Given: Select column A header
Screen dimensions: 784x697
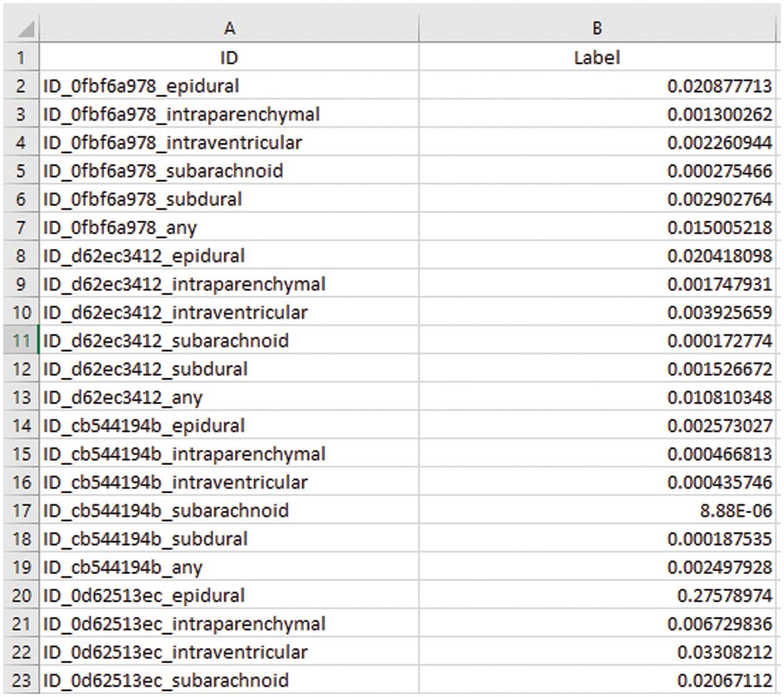Looking at the screenshot, I should click(229, 28).
